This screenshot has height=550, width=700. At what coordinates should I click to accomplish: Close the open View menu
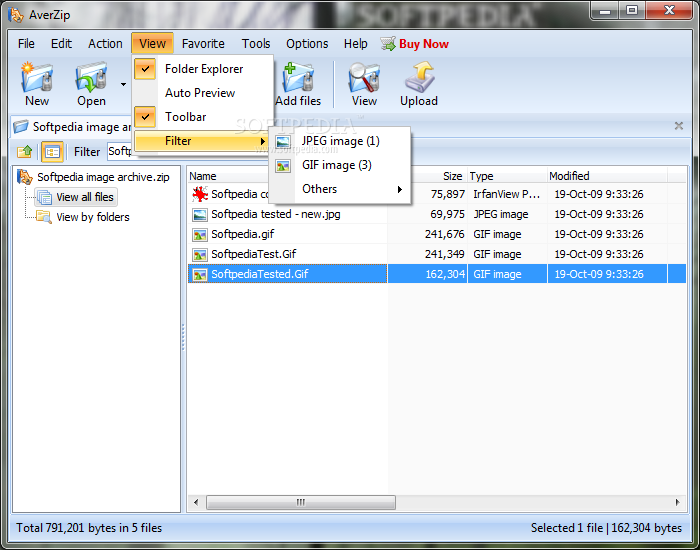pos(152,44)
